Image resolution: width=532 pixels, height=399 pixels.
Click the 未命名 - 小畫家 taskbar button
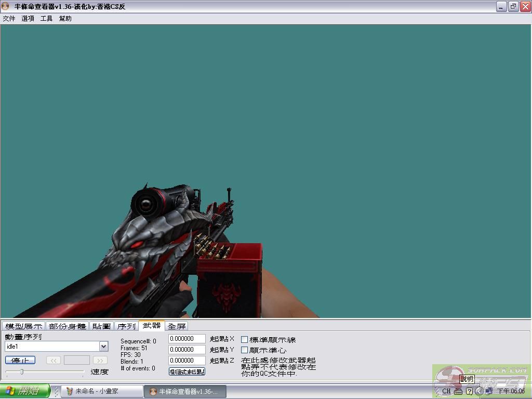102,391
